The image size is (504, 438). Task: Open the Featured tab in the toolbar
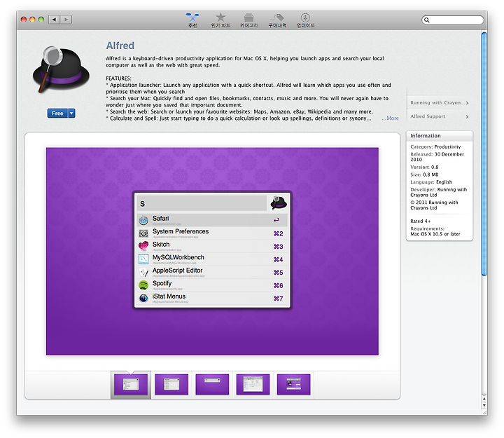192,20
